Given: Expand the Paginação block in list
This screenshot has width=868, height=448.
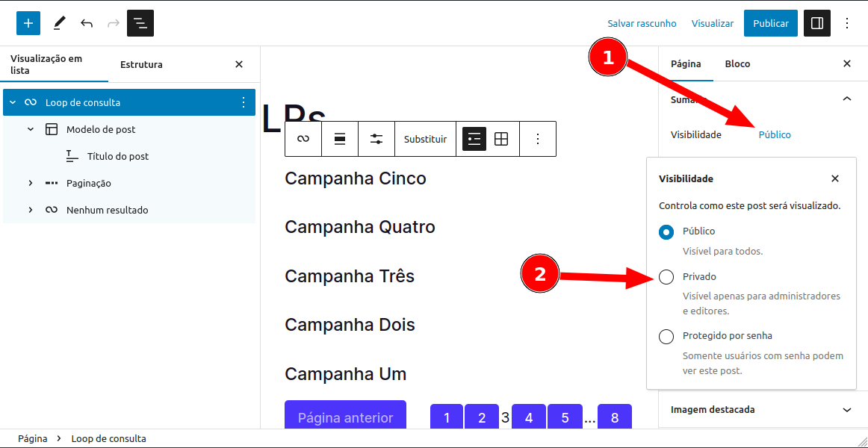Looking at the screenshot, I should tap(31, 183).
